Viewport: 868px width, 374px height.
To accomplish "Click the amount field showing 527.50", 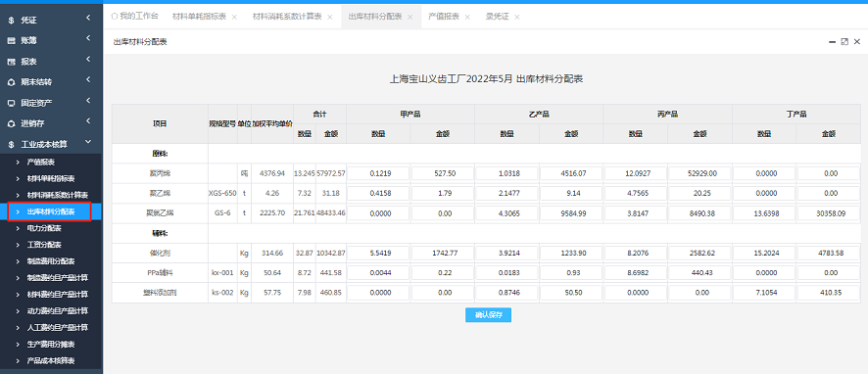I will pyautogui.click(x=443, y=173).
